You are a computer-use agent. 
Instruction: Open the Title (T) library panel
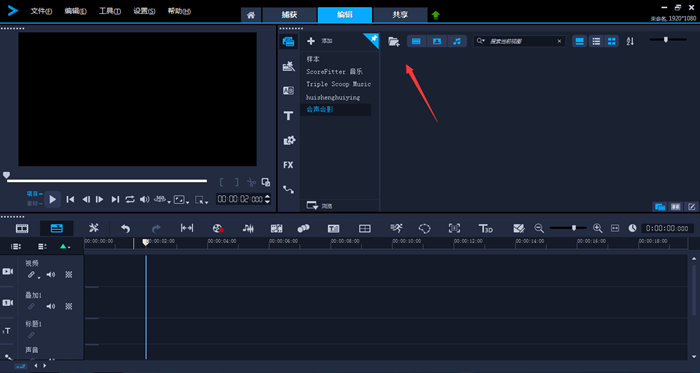coord(288,116)
